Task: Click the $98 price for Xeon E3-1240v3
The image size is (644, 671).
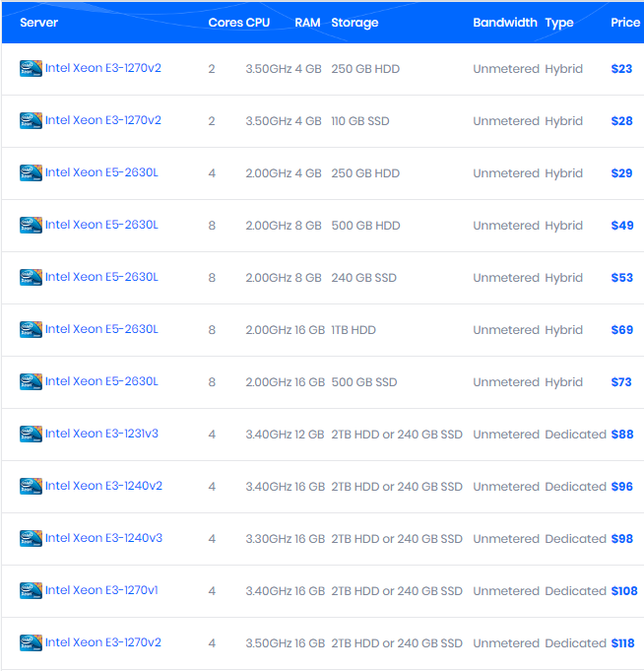Action: click(x=621, y=539)
